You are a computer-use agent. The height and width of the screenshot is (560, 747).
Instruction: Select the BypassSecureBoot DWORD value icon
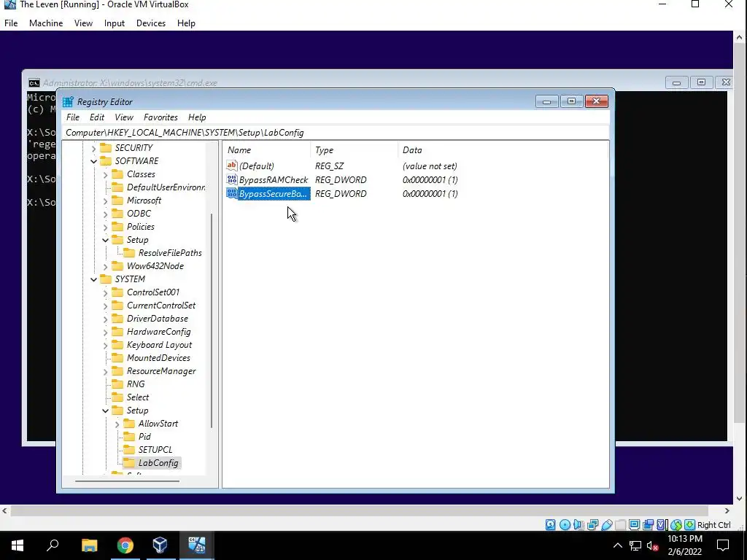coord(231,193)
